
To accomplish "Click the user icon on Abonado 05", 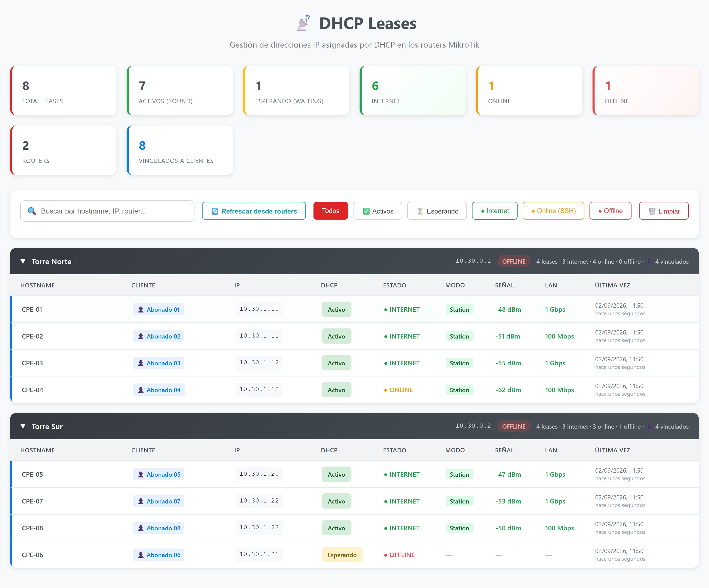I will (x=141, y=474).
